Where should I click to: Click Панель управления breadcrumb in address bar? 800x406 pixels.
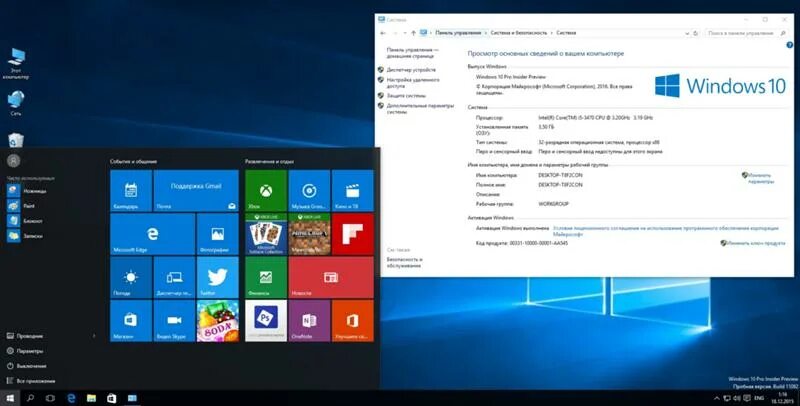tap(458, 33)
